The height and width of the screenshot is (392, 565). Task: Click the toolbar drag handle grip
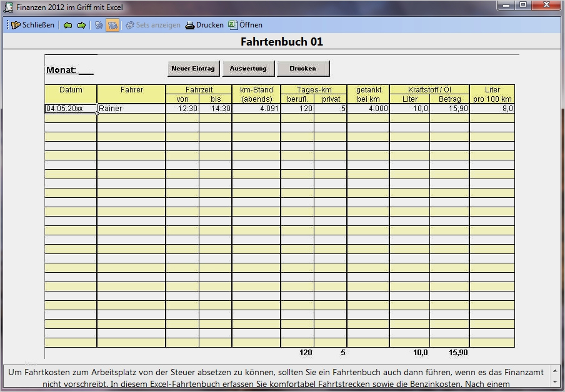(x=7, y=26)
